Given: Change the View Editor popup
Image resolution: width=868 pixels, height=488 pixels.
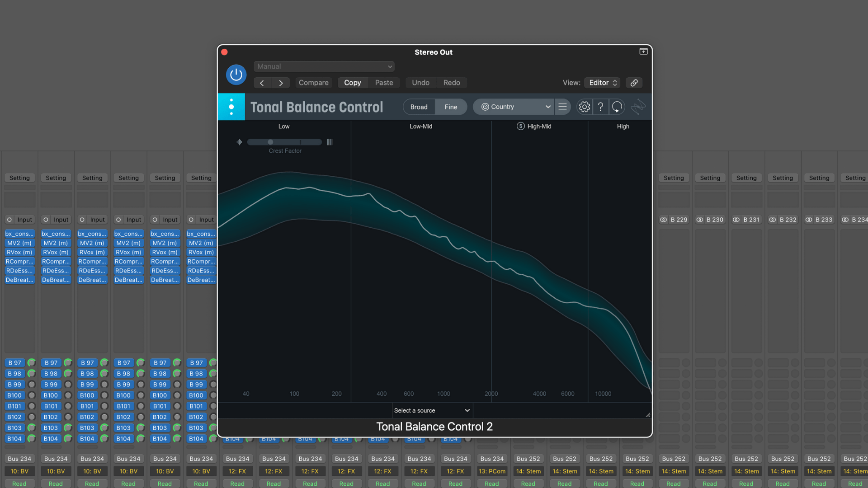Looking at the screenshot, I should tap(602, 83).
